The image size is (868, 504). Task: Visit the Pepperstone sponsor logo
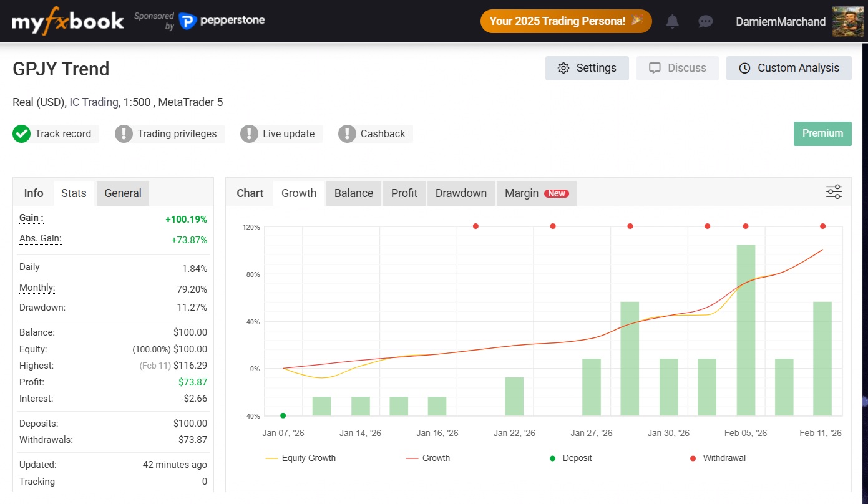click(x=222, y=21)
